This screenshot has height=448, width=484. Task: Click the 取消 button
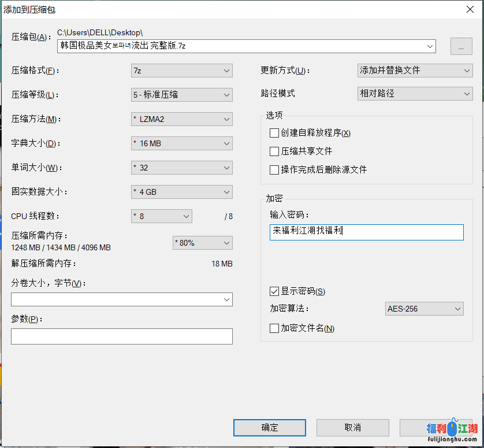[x=352, y=428]
